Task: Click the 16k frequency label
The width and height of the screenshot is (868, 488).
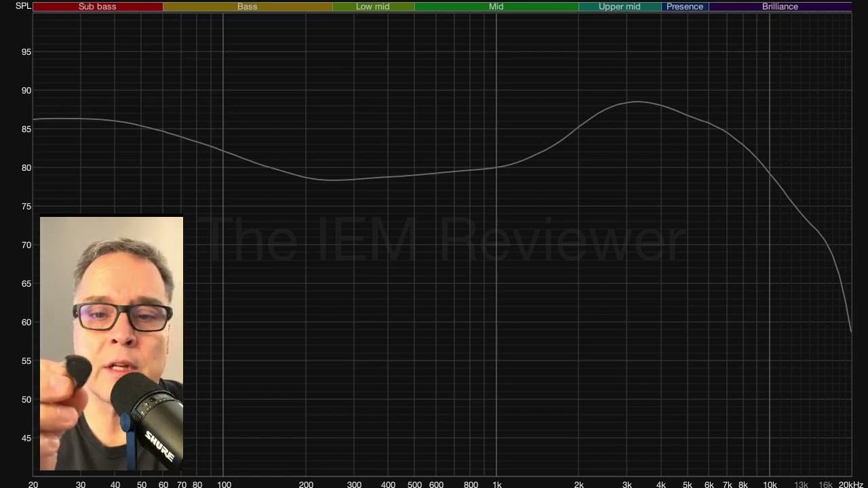Action: click(x=825, y=484)
